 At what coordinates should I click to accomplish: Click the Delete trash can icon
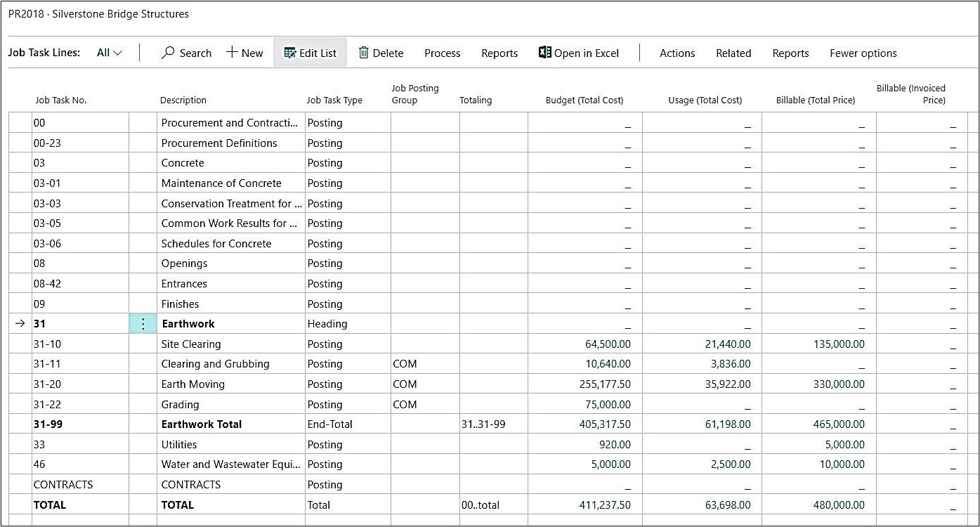[x=363, y=53]
